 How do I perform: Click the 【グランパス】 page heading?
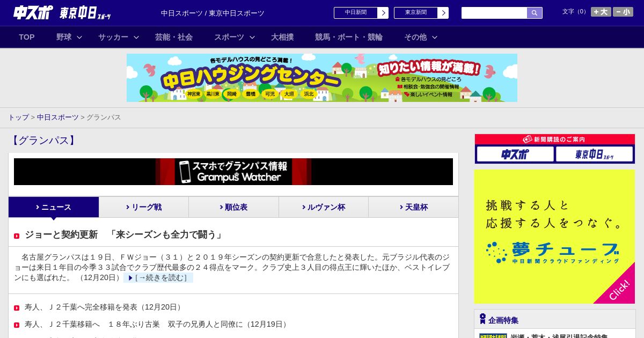pyautogui.click(x=43, y=141)
